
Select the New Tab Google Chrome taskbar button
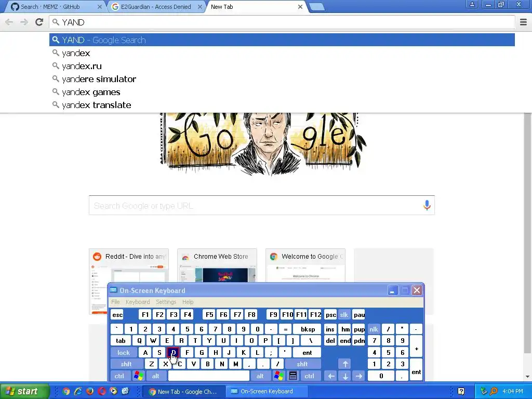pyautogui.click(x=183, y=392)
